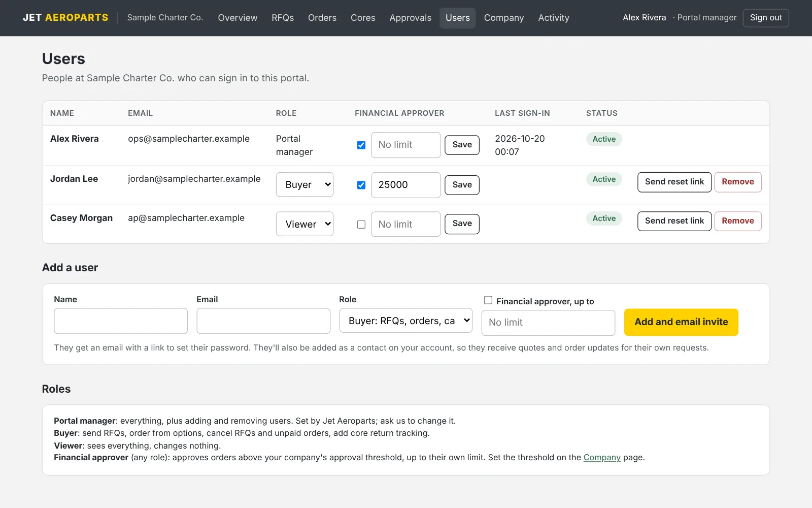Switch to the Orders tab
This screenshot has width=812, height=508.
(x=322, y=18)
